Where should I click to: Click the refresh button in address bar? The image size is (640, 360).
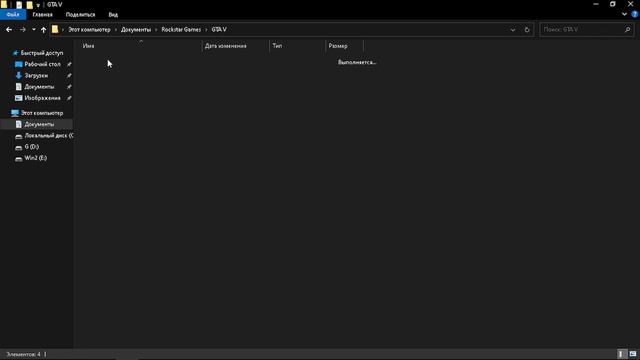coord(527,29)
